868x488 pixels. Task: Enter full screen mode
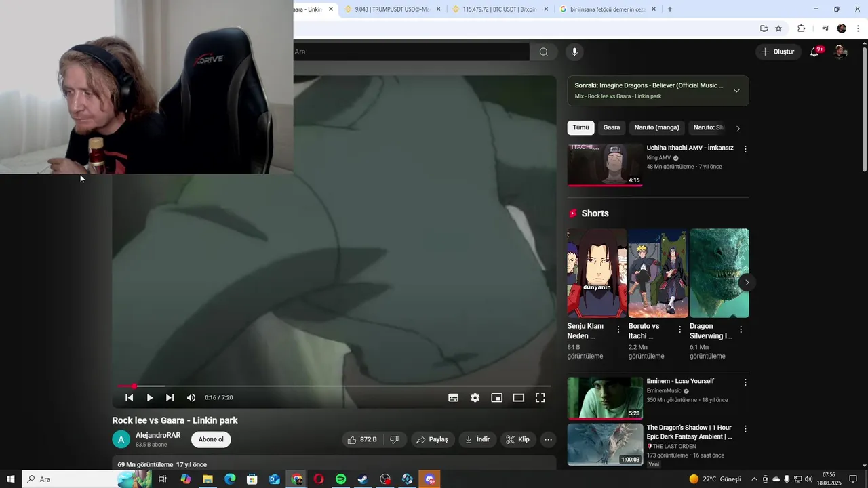[x=540, y=398]
